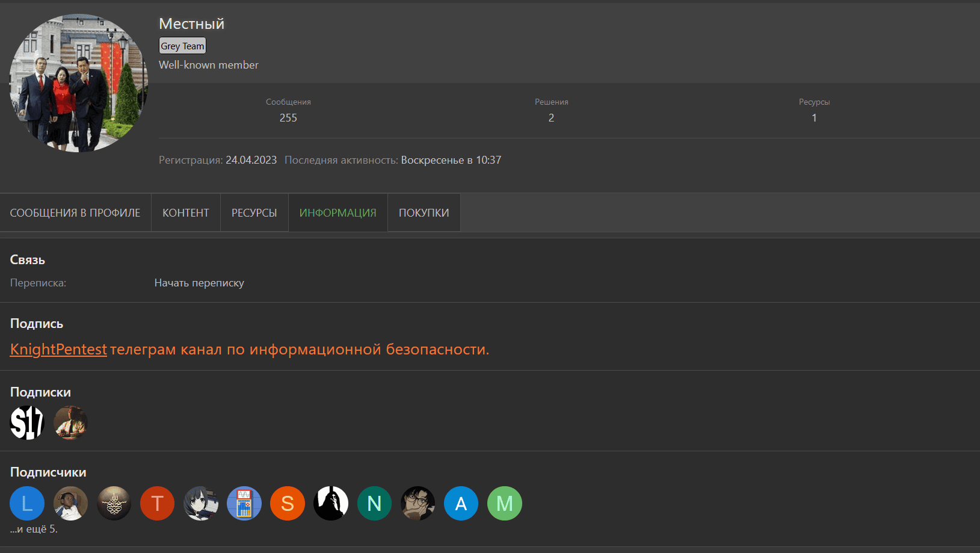Viewport: 980px width, 553px height.
Task: Select the dark ornament emblem follower avatar
Action: tap(114, 503)
